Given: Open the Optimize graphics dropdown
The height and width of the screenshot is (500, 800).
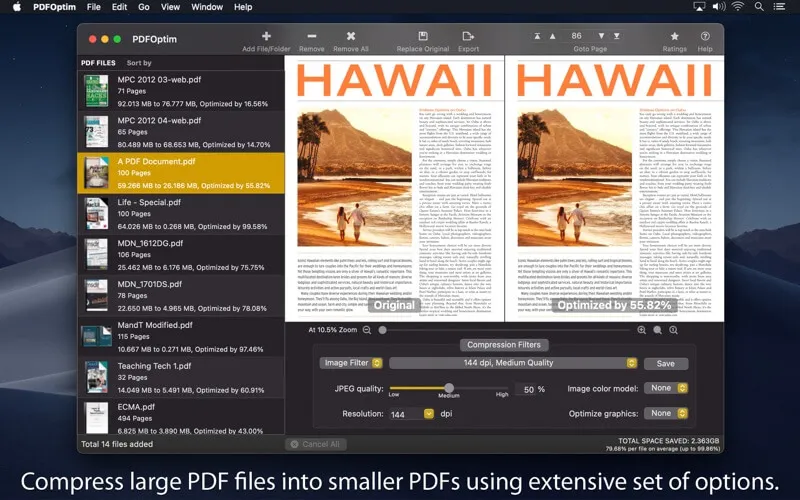Looking at the screenshot, I should pyautogui.click(x=666, y=413).
